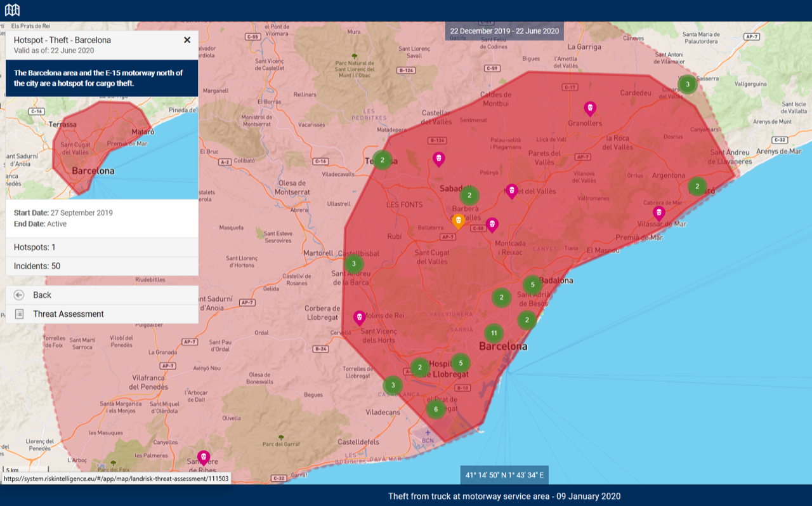Open the cluster of 11 incidents near Barcelona

point(494,333)
